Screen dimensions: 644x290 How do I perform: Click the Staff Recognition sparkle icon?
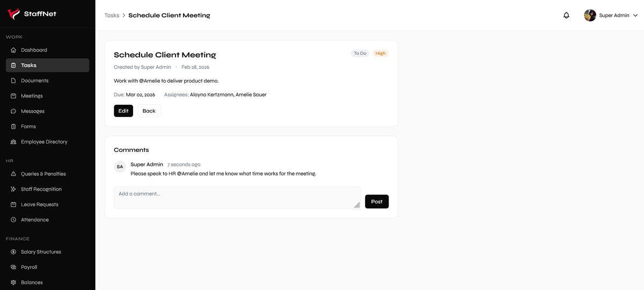(x=13, y=189)
